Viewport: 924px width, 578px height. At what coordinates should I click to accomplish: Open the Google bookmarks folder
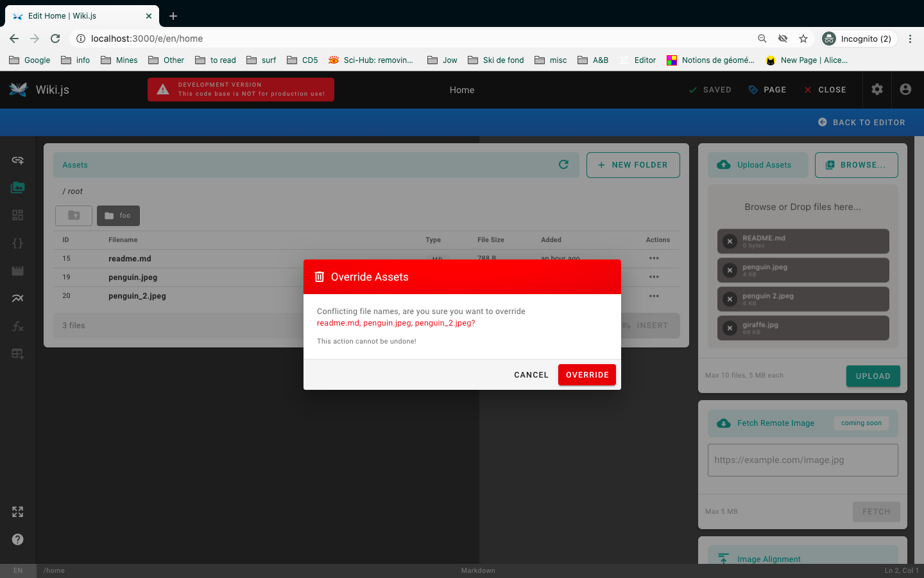[30, 60]
